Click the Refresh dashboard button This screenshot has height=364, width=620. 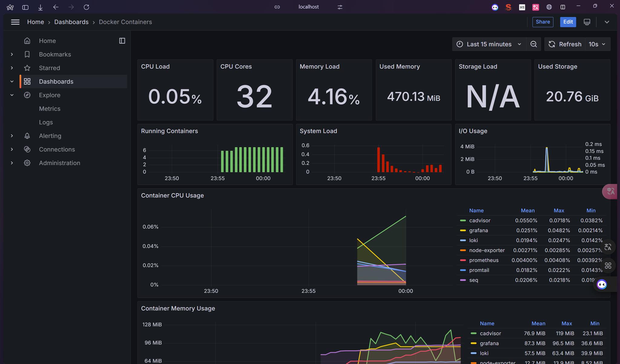click(x=565, y=44)
